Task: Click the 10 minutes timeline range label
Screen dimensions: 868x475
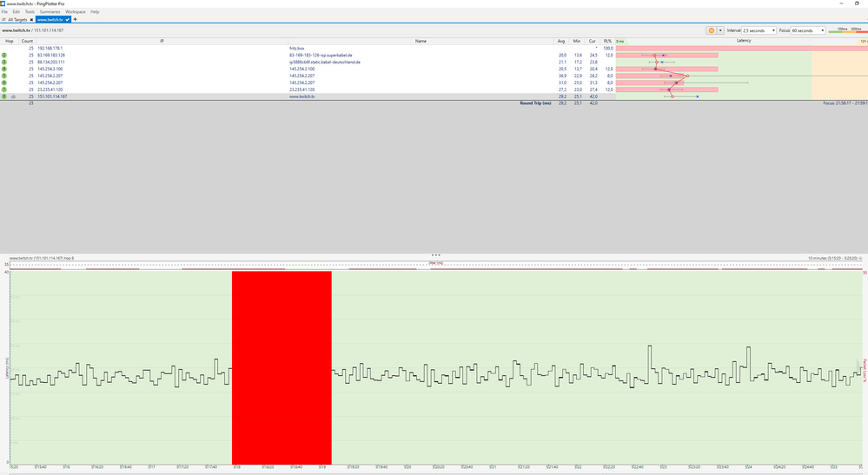Action: tap(833, 258)
